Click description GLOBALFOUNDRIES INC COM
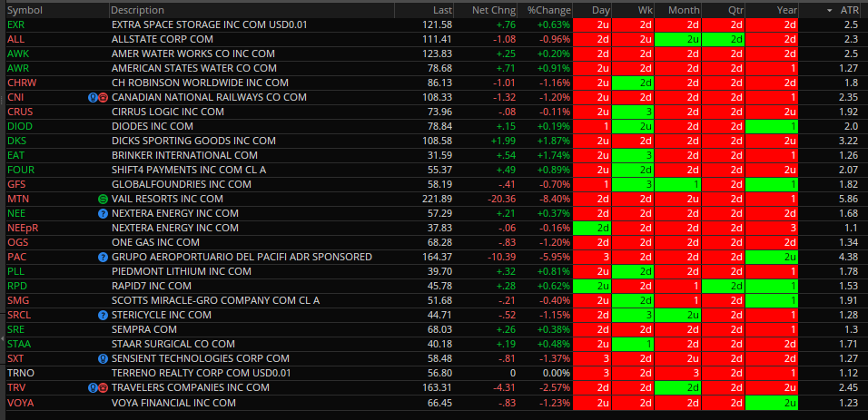Screen dimensions: 868x420 tap(182, 184)
